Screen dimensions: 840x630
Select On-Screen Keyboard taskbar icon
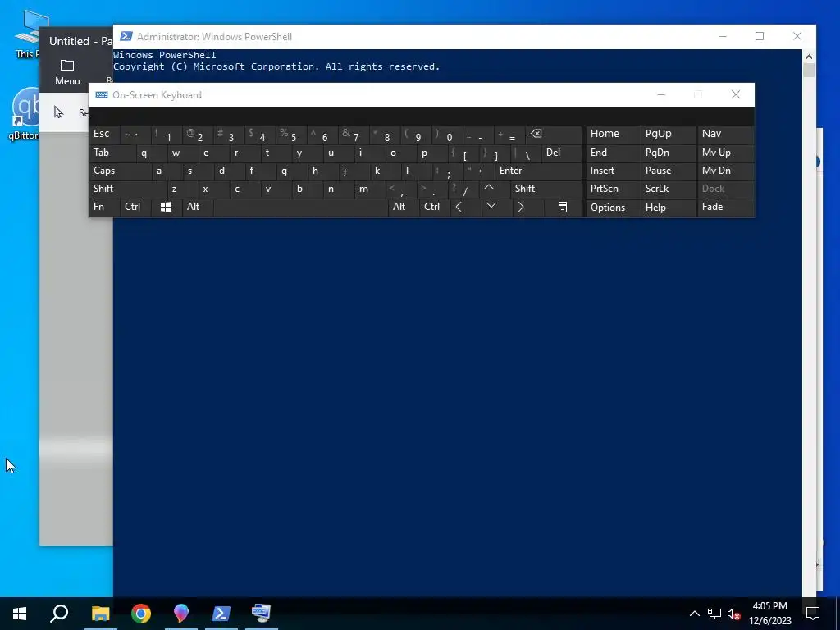262,614
